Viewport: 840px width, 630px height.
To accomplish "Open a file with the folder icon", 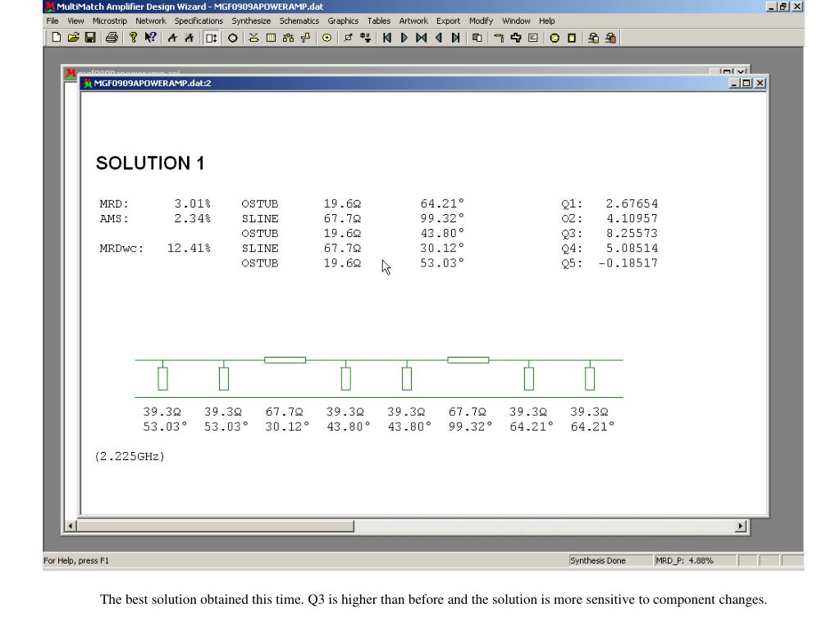I will tap(73, 38).
